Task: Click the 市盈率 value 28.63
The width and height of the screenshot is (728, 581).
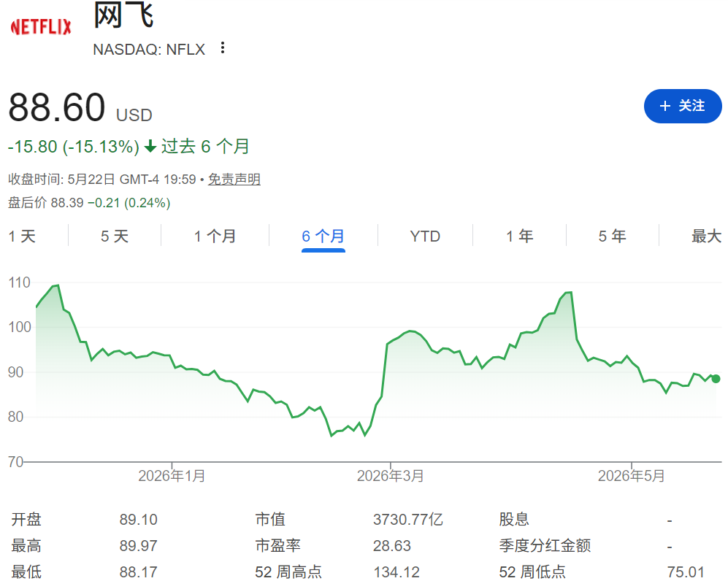Action: [x=392, y=546]
